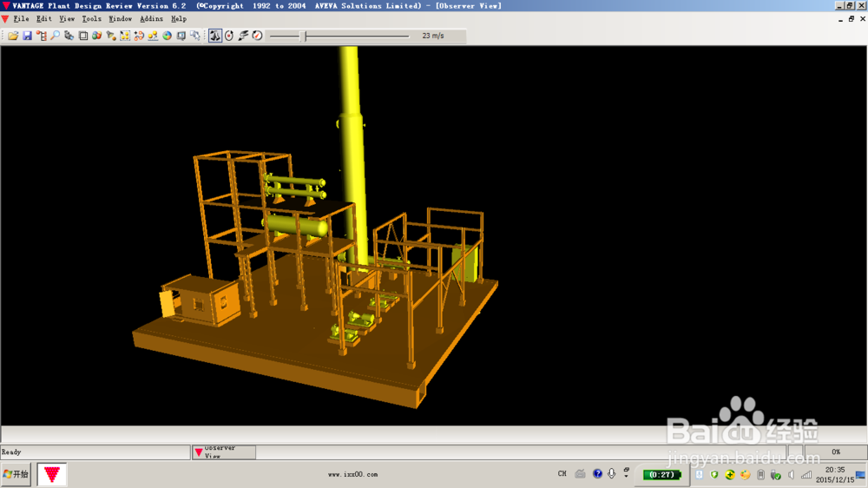Click the camera walk-around tool icon

pyautogui.click(x=69, y=36)
